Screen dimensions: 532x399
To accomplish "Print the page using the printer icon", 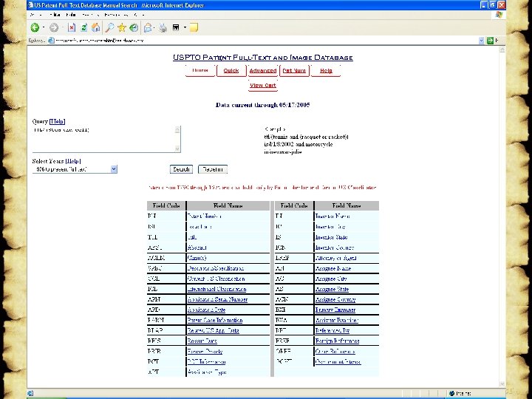I will click(163, 27).
